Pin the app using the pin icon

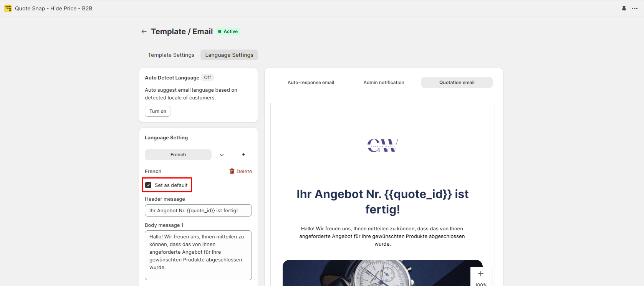pos(624,8)
